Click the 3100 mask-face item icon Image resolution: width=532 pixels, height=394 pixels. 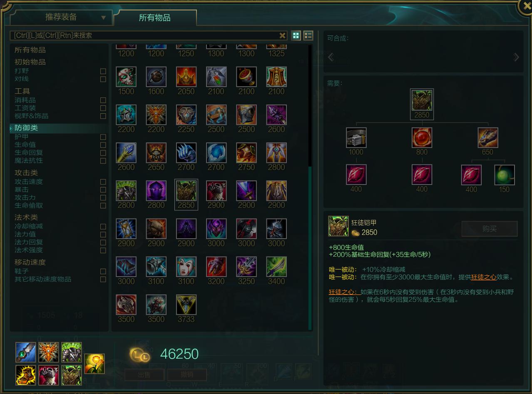coord(186,267)
